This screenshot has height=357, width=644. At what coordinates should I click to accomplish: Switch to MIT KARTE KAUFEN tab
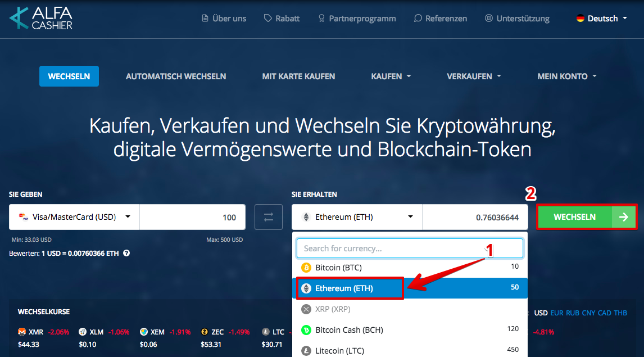click(298, 76)
